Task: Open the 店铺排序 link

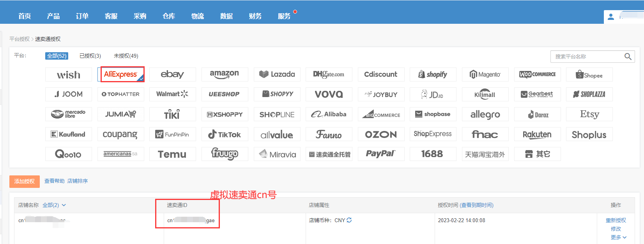Action: tap(78, 181)
